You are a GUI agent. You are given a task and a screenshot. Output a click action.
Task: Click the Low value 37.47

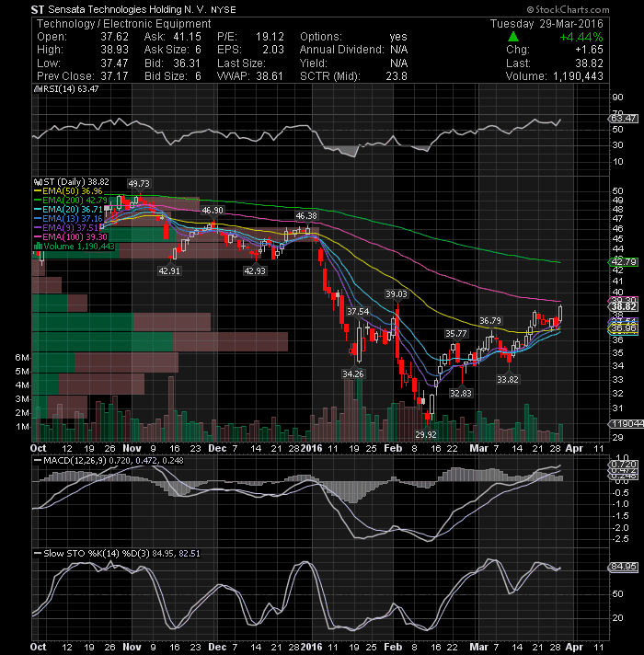(114, 63)
